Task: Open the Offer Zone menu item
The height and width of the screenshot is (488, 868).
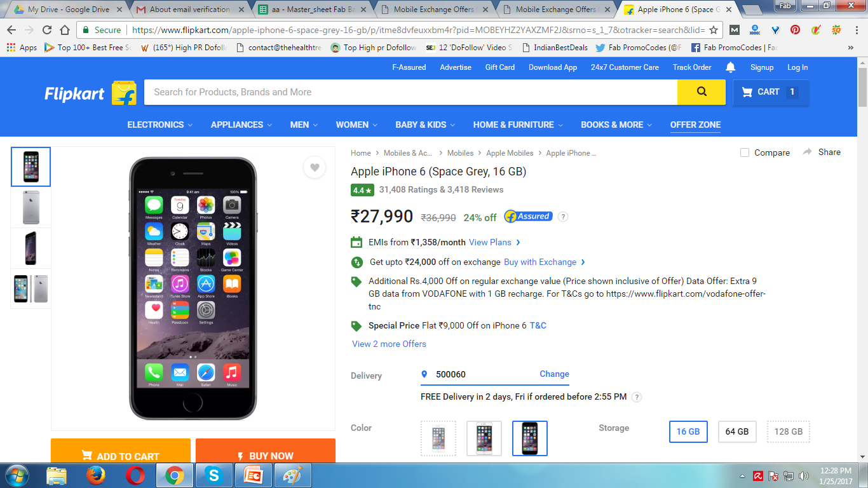Action: click(x=695, y=125)
